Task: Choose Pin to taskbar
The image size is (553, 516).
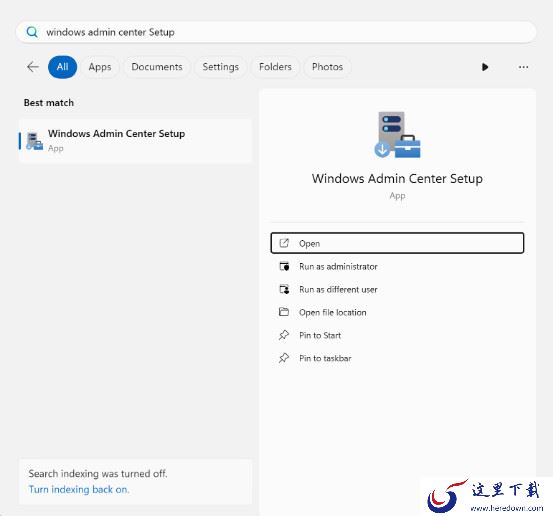Action: [397, 358]
